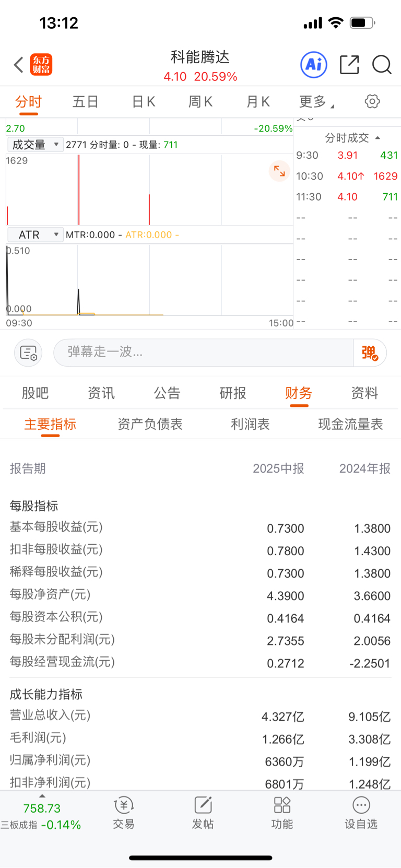Tap 稀释每股收益(元) row label
401x868 pixels.
click(56, 572)
